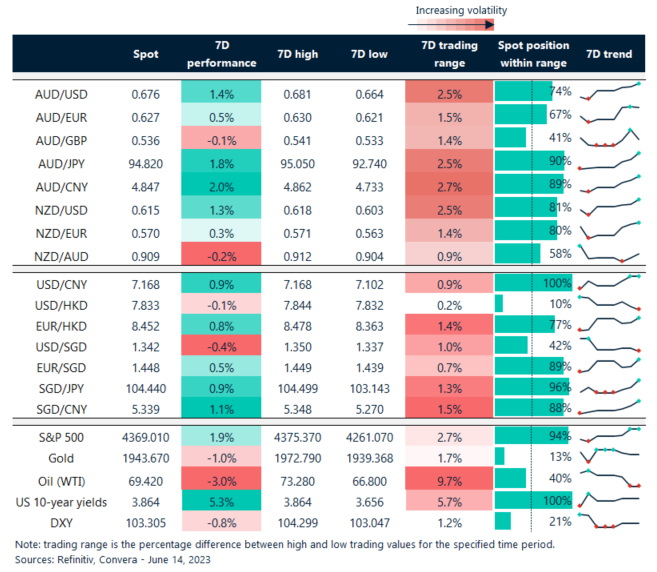Click the AUD/GBP 41% spot position bar

click(510, 136)
